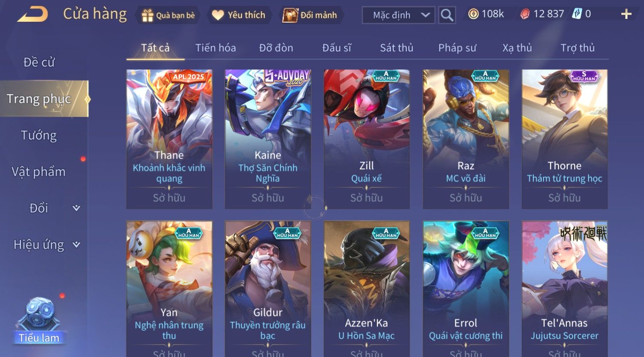Open Quà bạn bè gift icon
This screenshot has height=357, width=644.
click(147, 15)
